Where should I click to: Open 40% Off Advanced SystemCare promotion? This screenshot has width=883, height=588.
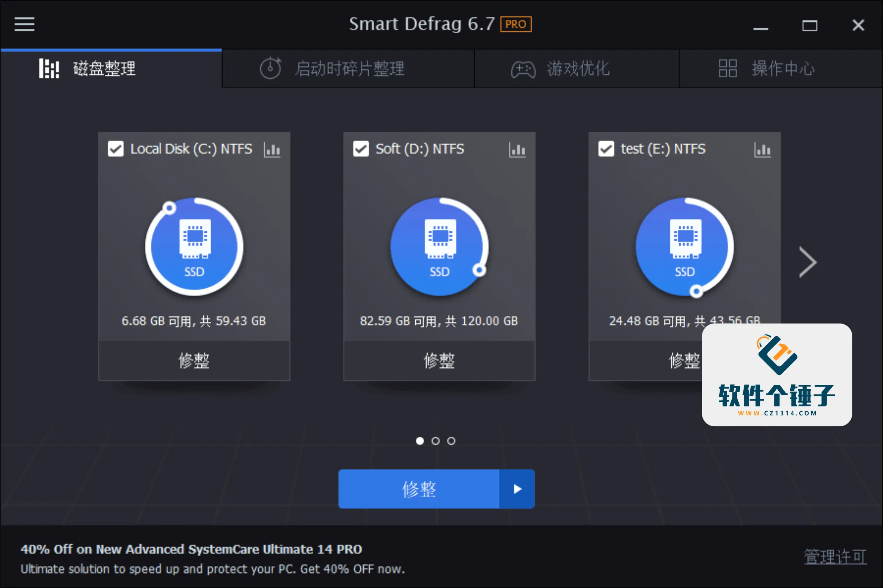[191, 550]
